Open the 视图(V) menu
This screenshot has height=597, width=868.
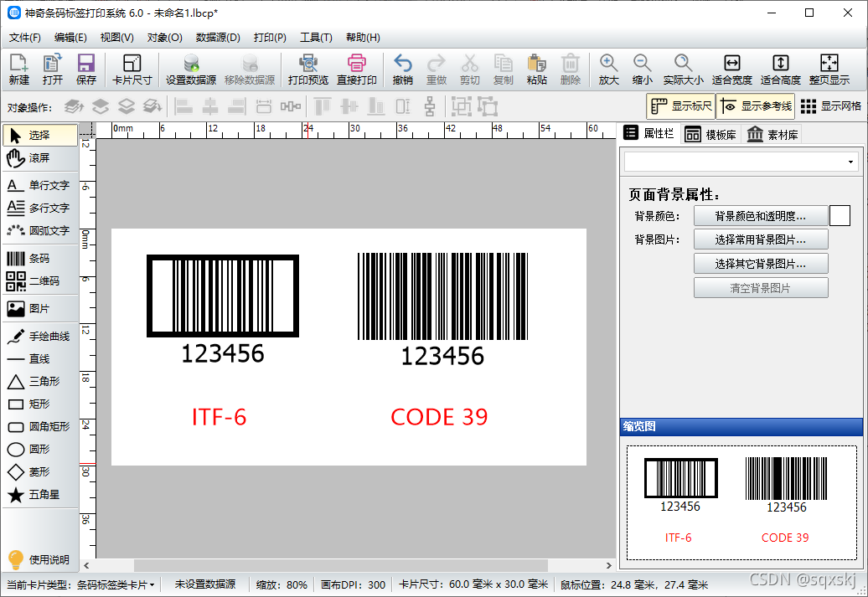tap(116, 38)
